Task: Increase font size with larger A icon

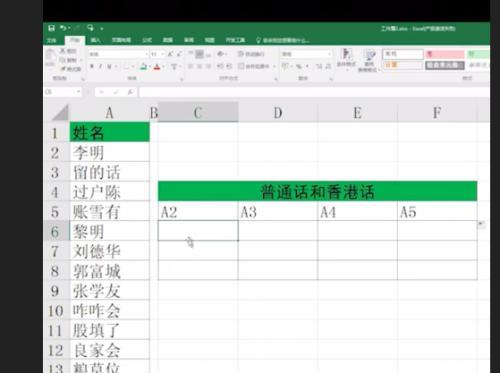Action: [x=170, y=54]
